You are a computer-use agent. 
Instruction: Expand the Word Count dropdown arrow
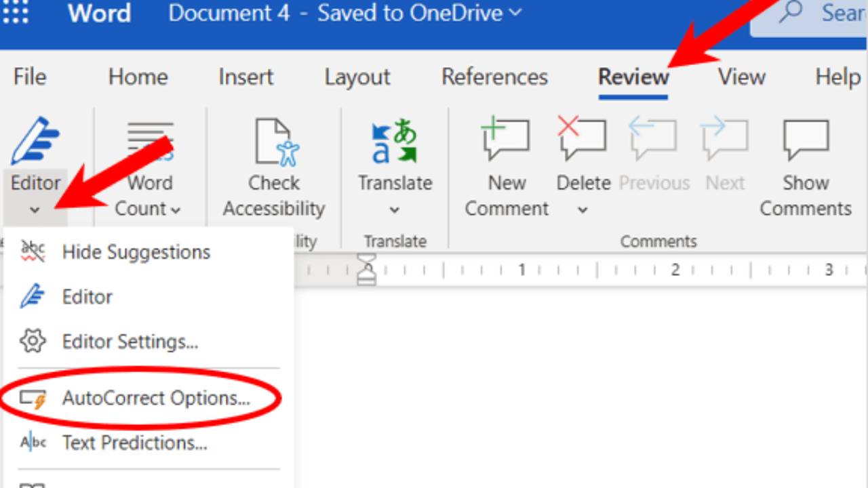176,210
